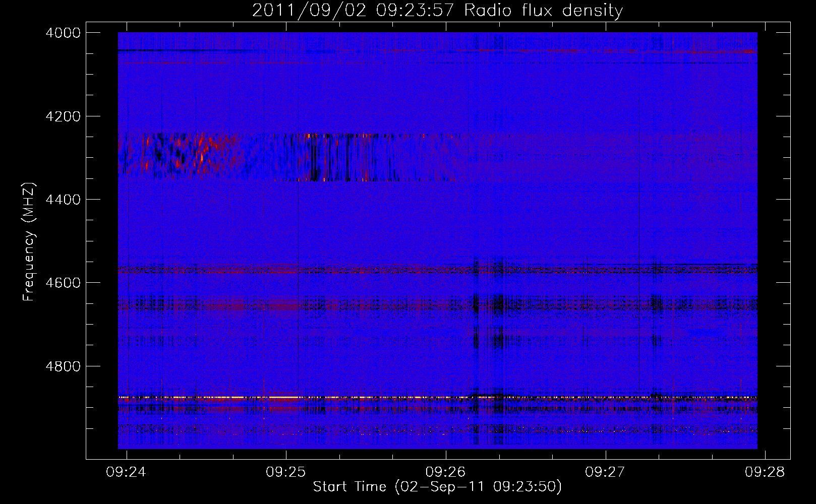Select the 4600 frequency axis label

[63, 283]
